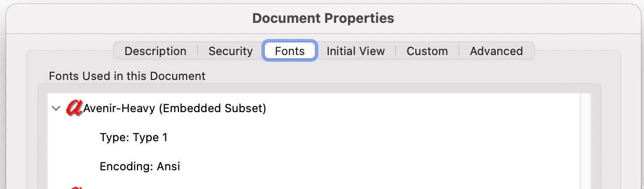This screenshot has width=644, height=189.
Task: Collapse the Avenir-Heavy font entry chevron
Action: (x=56, y=109)
